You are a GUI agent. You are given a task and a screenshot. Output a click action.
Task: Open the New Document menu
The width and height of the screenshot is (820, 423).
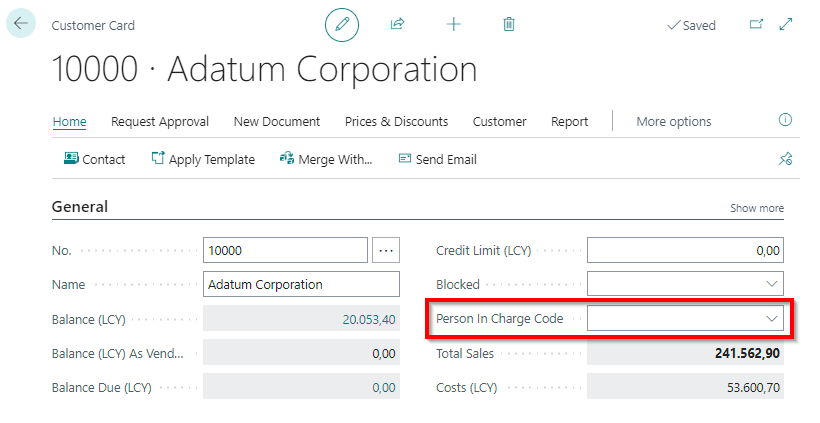[277, 122]
